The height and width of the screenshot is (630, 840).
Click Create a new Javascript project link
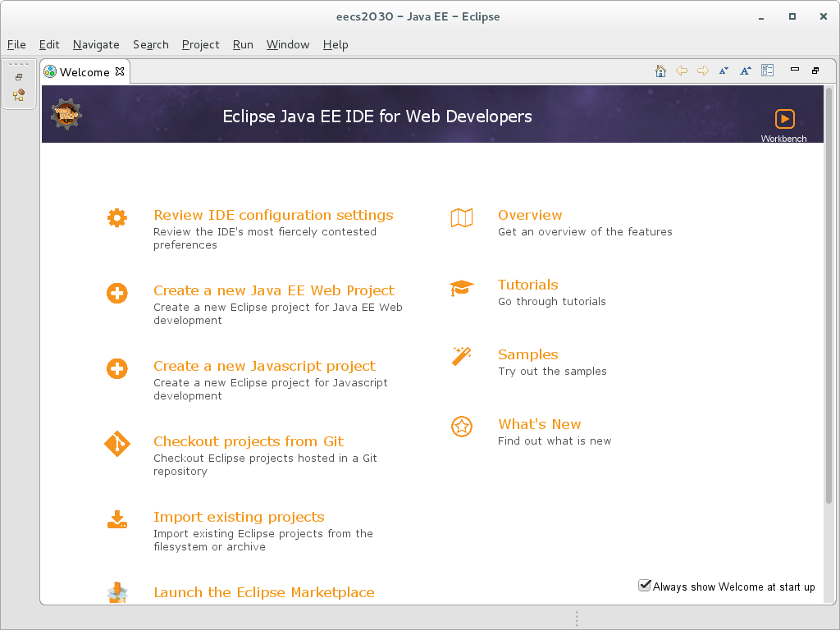coord(265,366)
